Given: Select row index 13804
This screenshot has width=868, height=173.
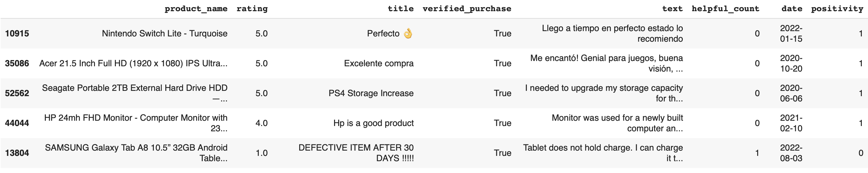Looking at the screenshot, I should (17, 153).
